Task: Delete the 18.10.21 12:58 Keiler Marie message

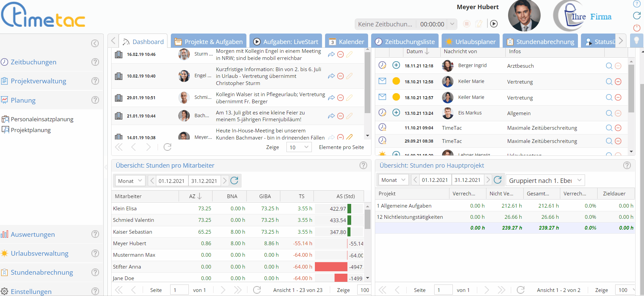Action: [x=618, y=82]
